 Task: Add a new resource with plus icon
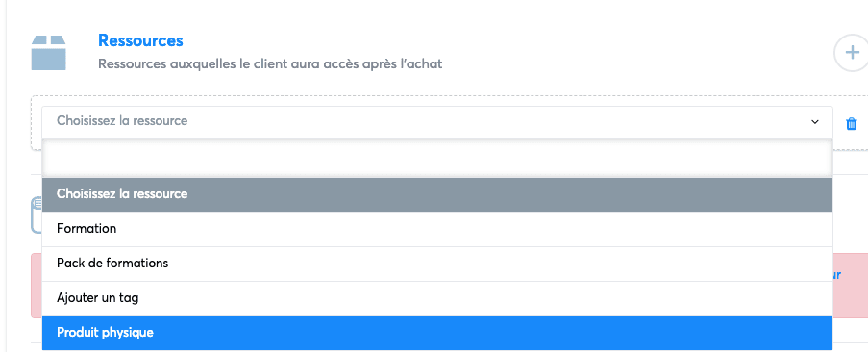pos(852,53)
